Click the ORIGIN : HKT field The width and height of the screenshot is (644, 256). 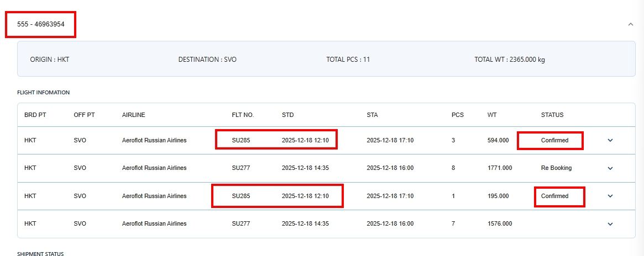coord(50,60)
